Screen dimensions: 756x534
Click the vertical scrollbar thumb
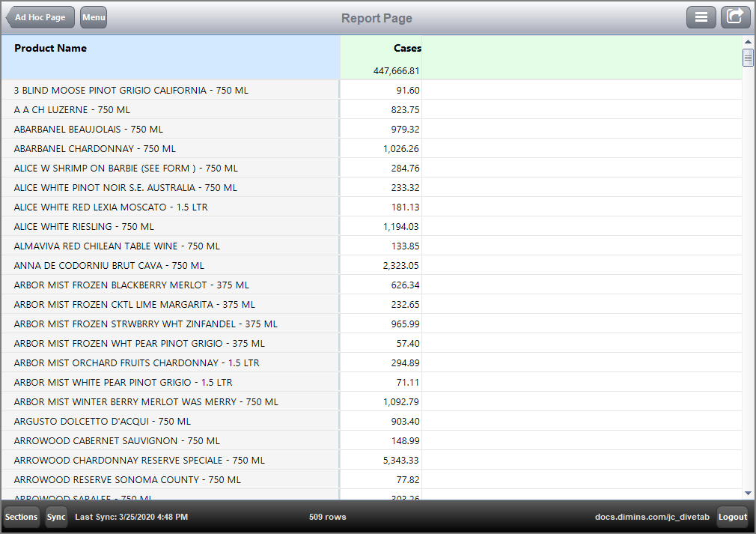pos(746,56)
